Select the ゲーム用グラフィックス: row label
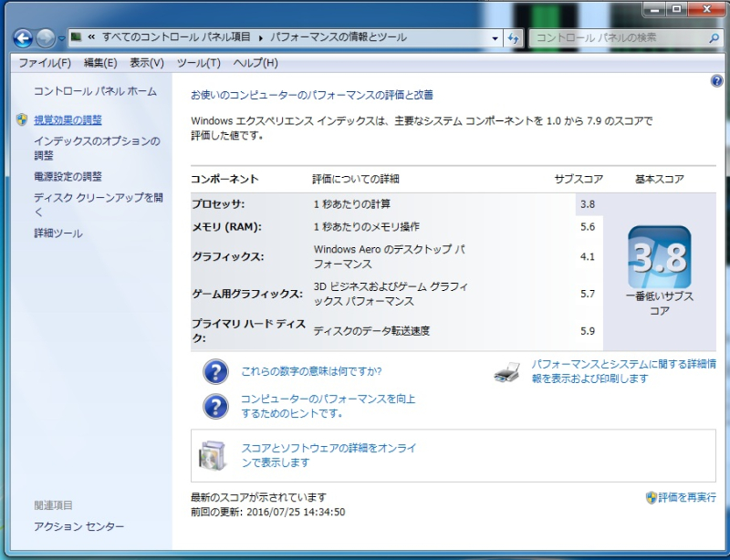730x560 pixels. 247,294
